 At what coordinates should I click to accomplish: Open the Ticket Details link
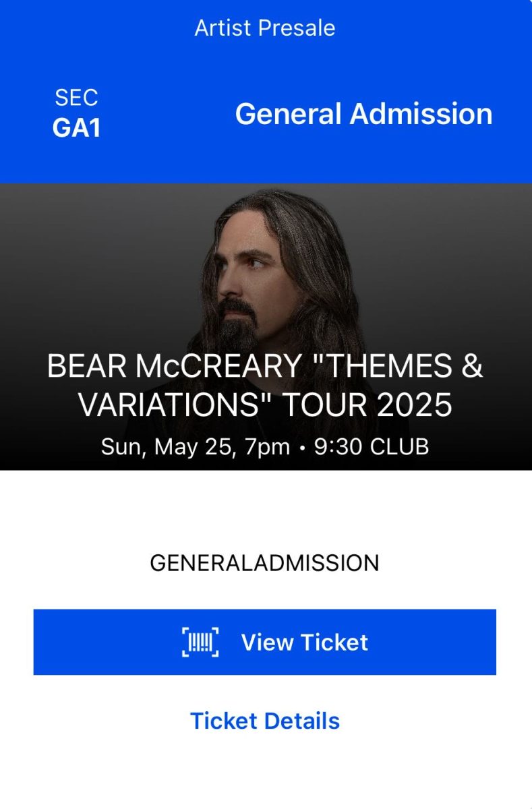click(265, 721)
